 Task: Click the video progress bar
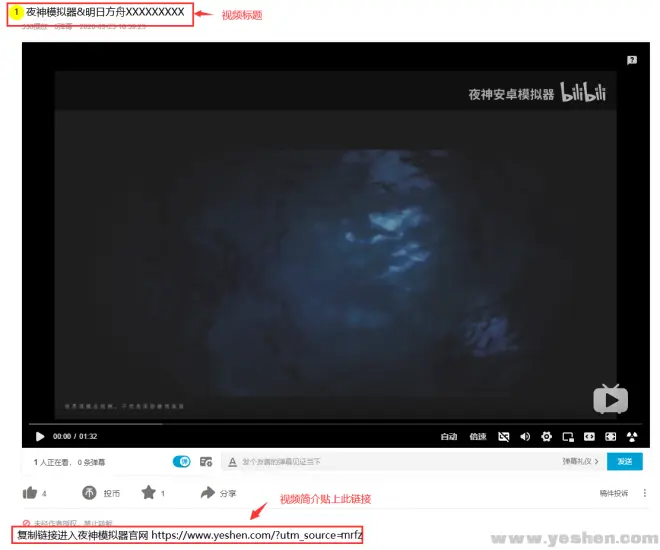click(335, 424)
